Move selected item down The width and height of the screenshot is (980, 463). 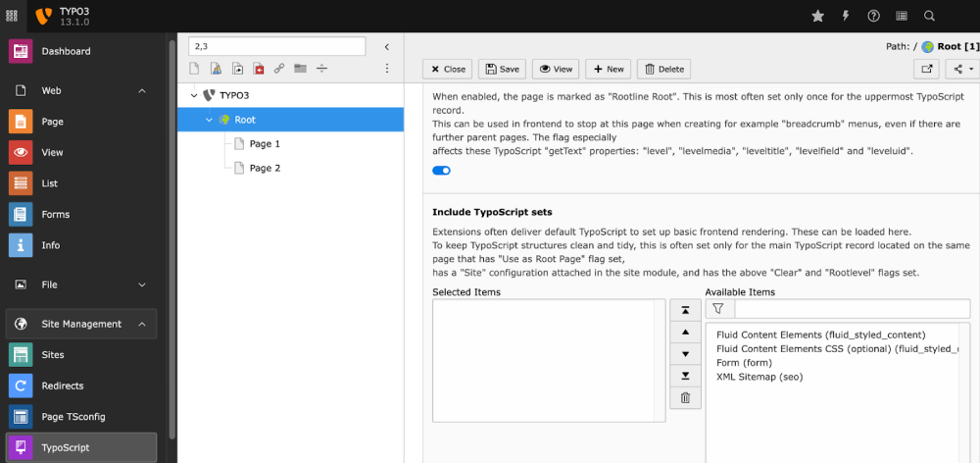click(x=685, y=354)
